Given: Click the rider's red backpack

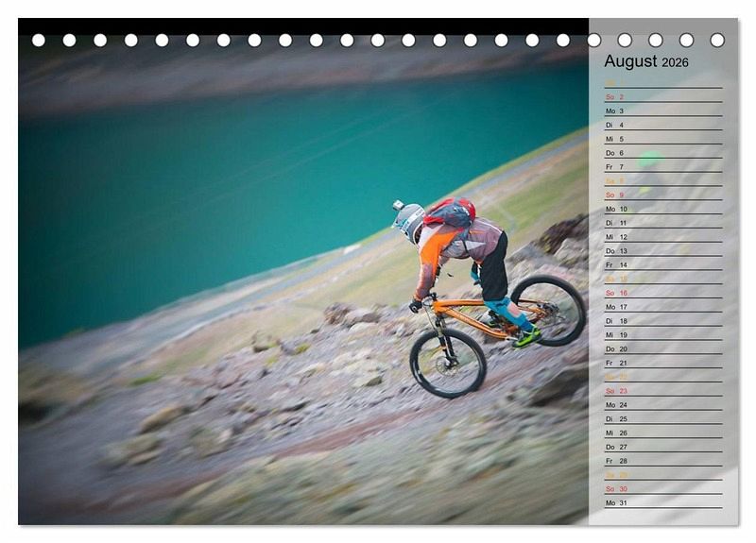Looking at the screenshot, I should coord(453,212).
